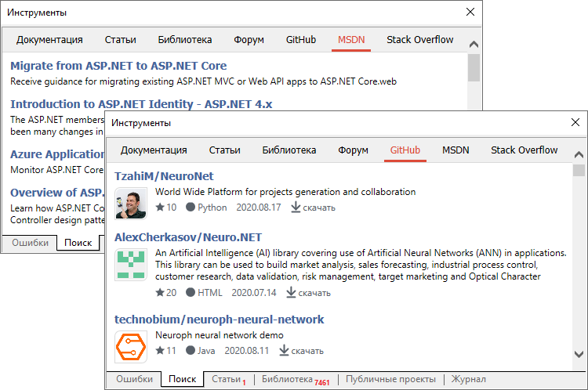
Task: Click the date 2020.08.11
Action: tap(247, 351)
